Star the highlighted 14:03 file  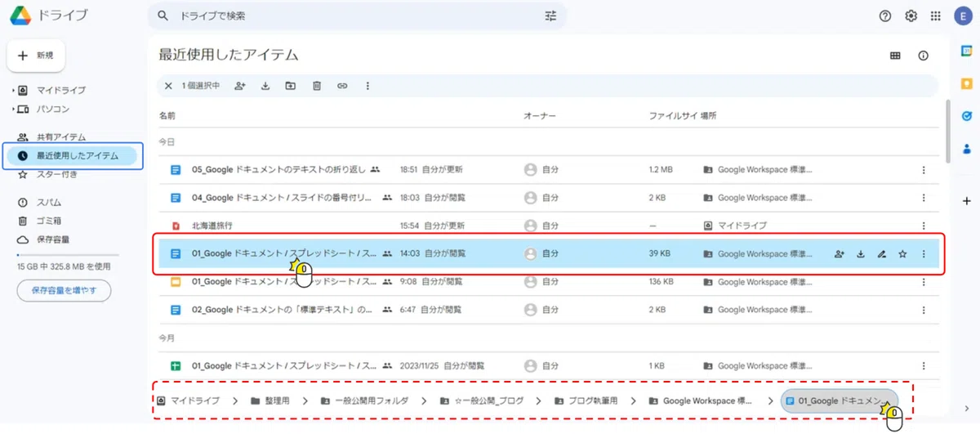(x=902, y=254)
